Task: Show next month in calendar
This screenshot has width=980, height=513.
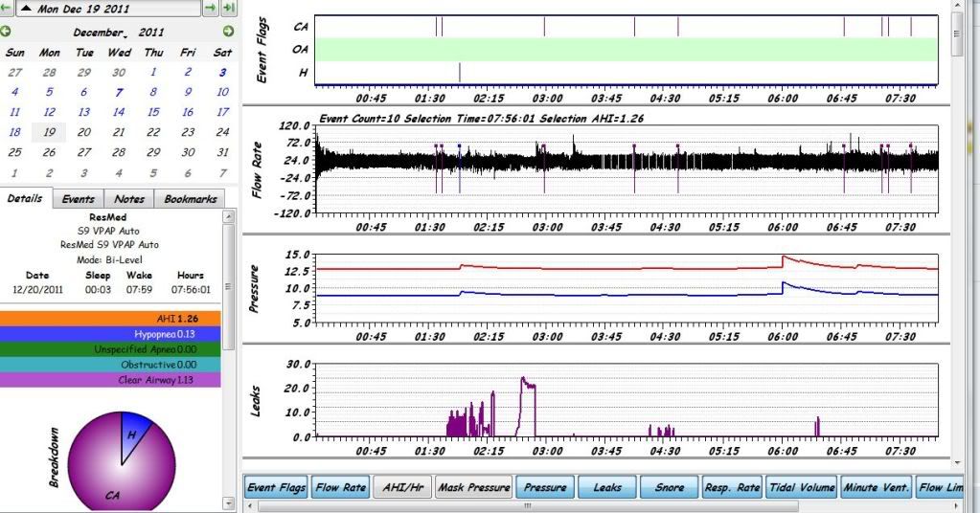Action: coord(228,32)
